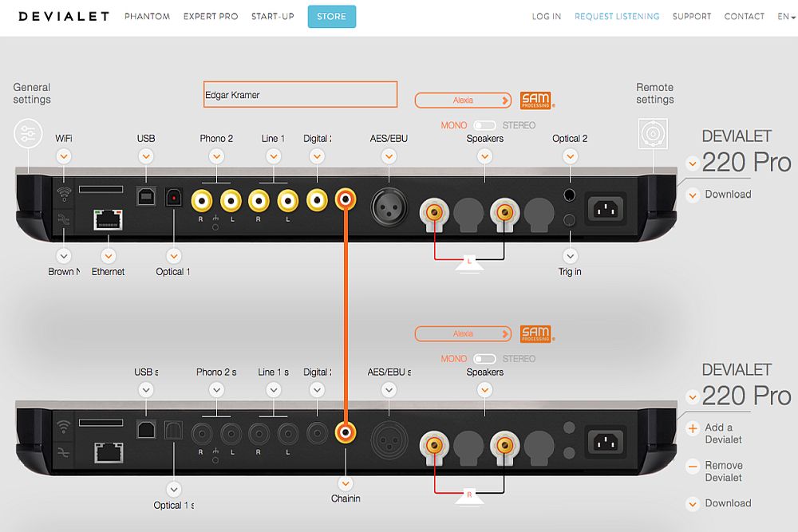
Task: Select the Ethernet port on upper amplifier
Action: (x=108, y=219)
